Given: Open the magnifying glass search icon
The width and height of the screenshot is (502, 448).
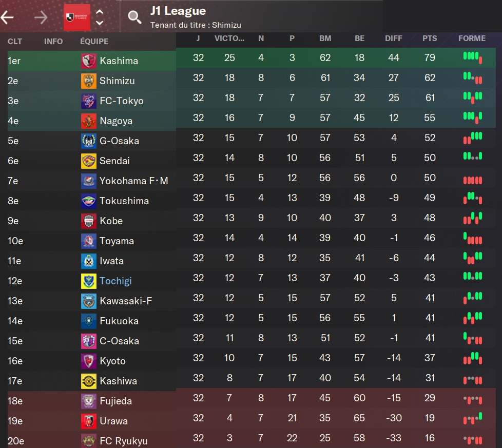Looking at the screenshot, I should (134, 17).
